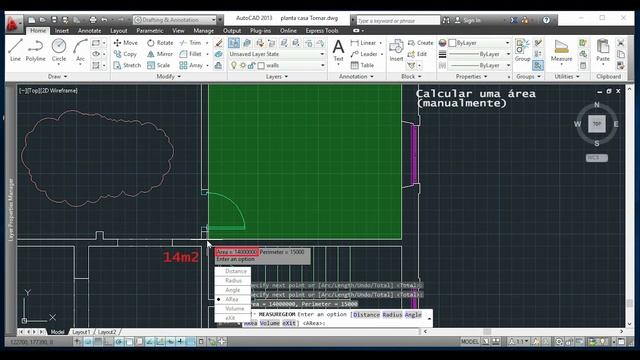This screenshot has width=640, height=360.
Task: Switch to Layout1 tab
Action: pos(81,332)
